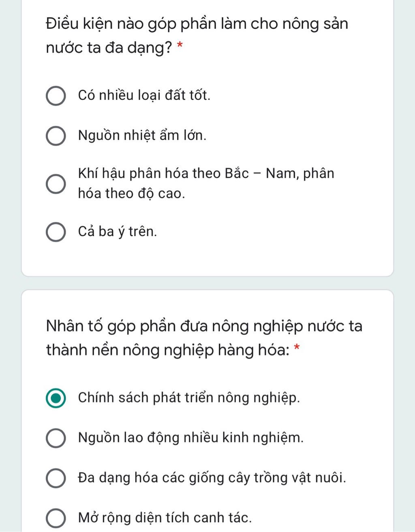Select the 'Cả ba ý trên' radio button

[x=56, y=232]
